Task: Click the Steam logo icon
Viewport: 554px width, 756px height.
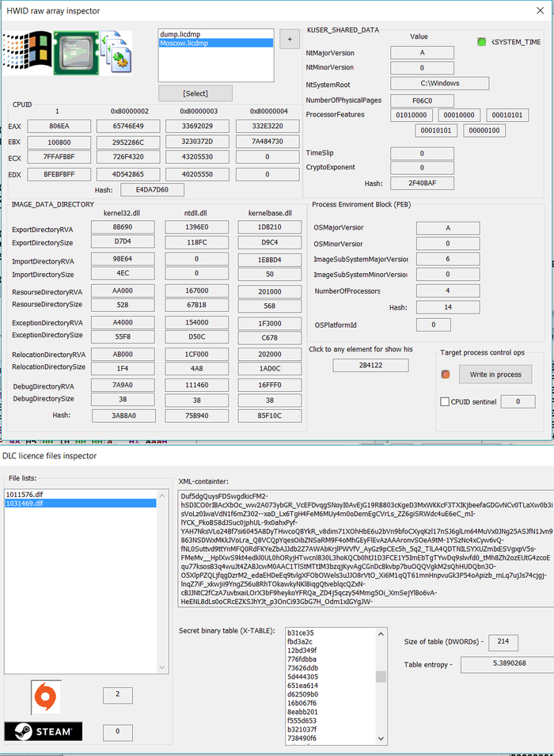Action: 44,731
